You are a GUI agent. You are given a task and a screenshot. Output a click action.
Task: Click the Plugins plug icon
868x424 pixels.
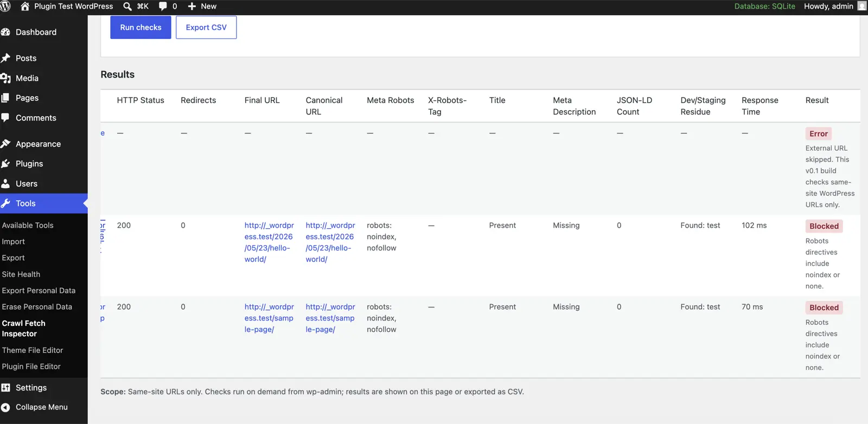(x=6, y=164)
